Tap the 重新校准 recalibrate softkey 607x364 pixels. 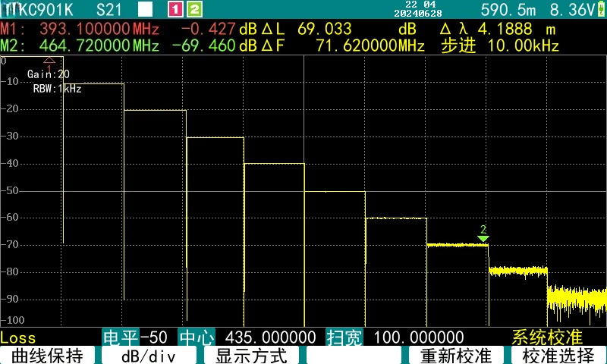tap(457, 356)
